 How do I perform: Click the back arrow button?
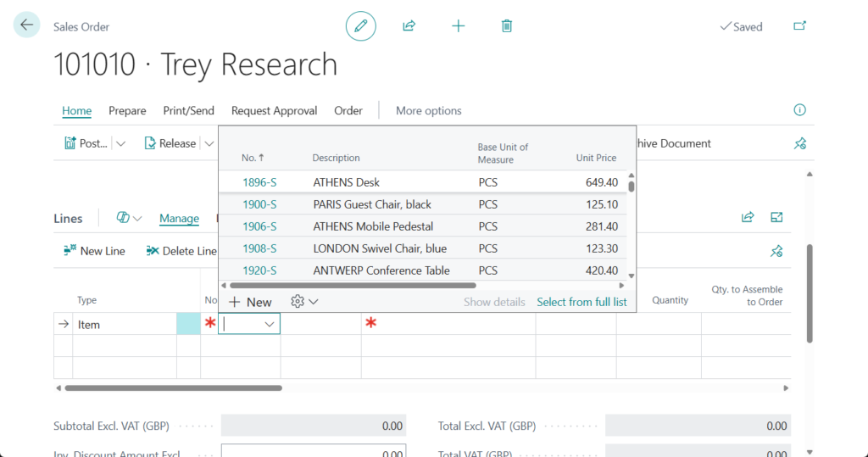click(26, 25)
